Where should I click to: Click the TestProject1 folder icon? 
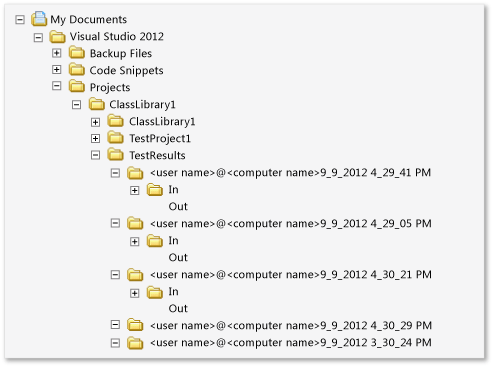(116, 137)
